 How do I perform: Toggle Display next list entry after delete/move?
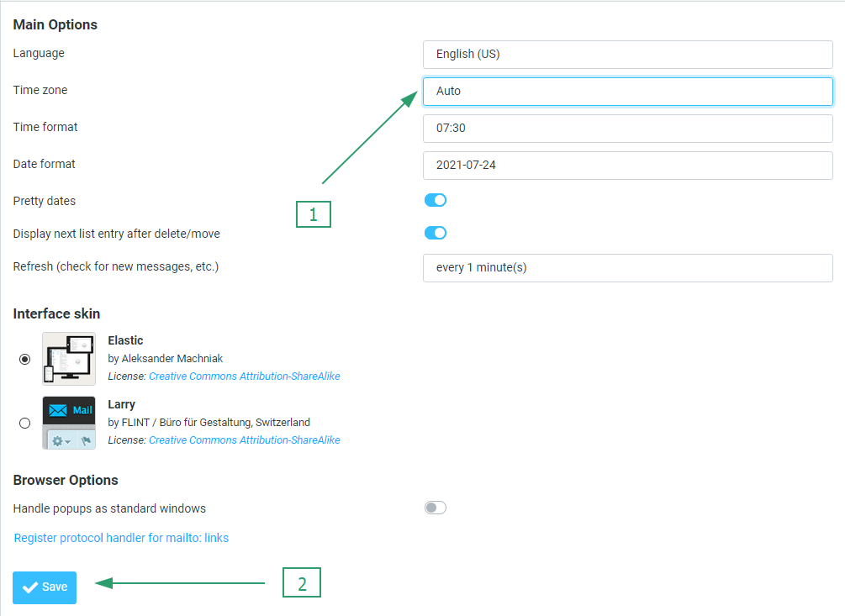pos(435,233)
